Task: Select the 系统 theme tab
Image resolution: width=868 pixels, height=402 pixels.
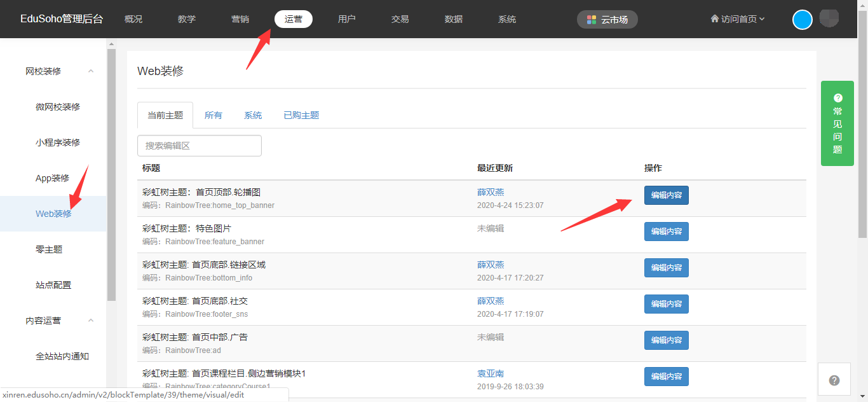Action: click(253, 115)
